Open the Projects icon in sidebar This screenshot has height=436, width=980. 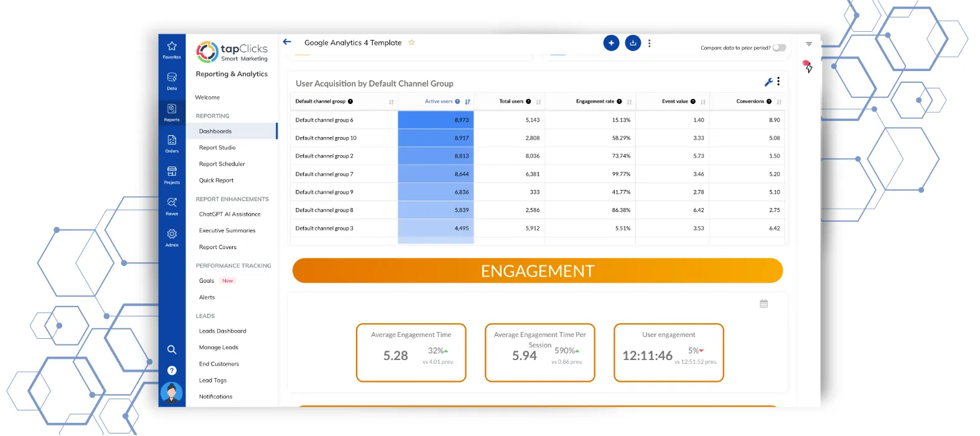tap(172, 174)
